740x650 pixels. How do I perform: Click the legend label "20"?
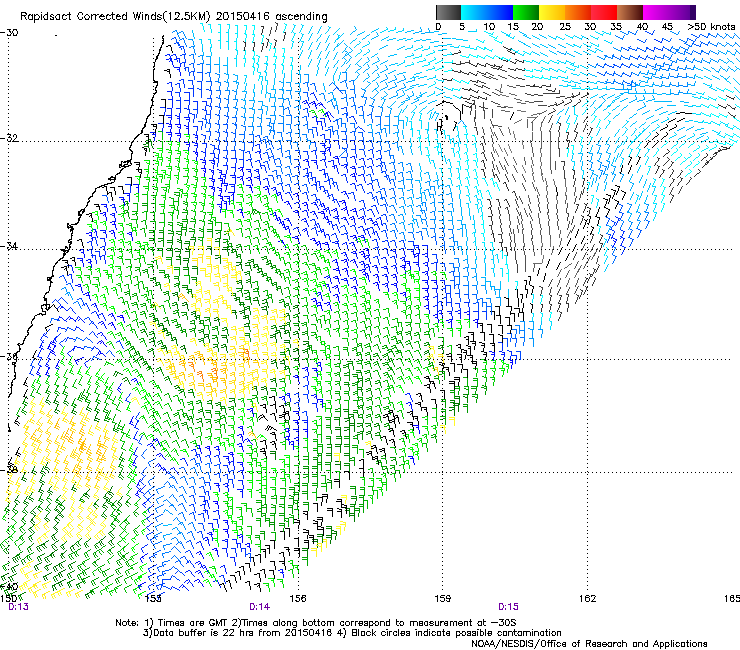coord(537,27)
